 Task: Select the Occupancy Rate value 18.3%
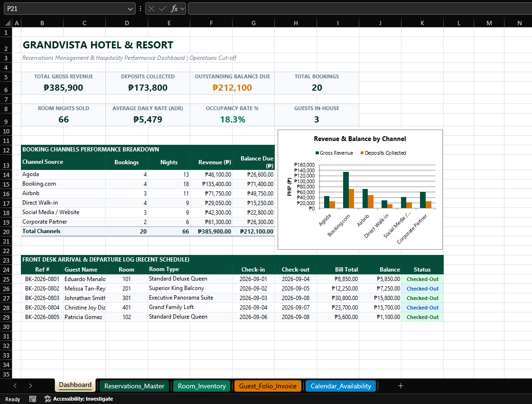(233, 120)
